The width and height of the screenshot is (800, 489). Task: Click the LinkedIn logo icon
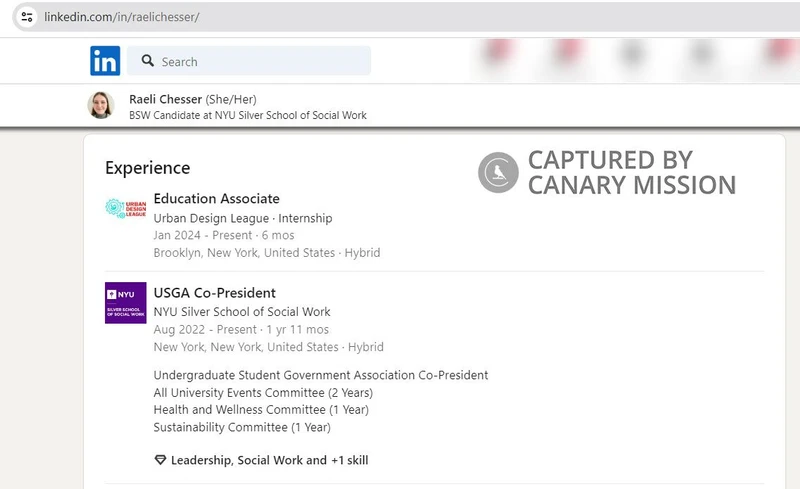[105, 61]
